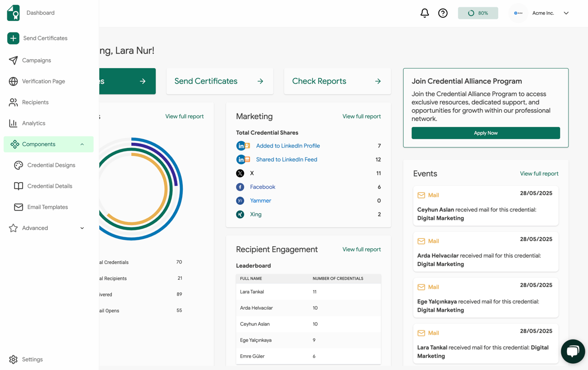The width and height of the screenshot is (588, 370).
Task: Open the notification bell
Action: [424, 13]
